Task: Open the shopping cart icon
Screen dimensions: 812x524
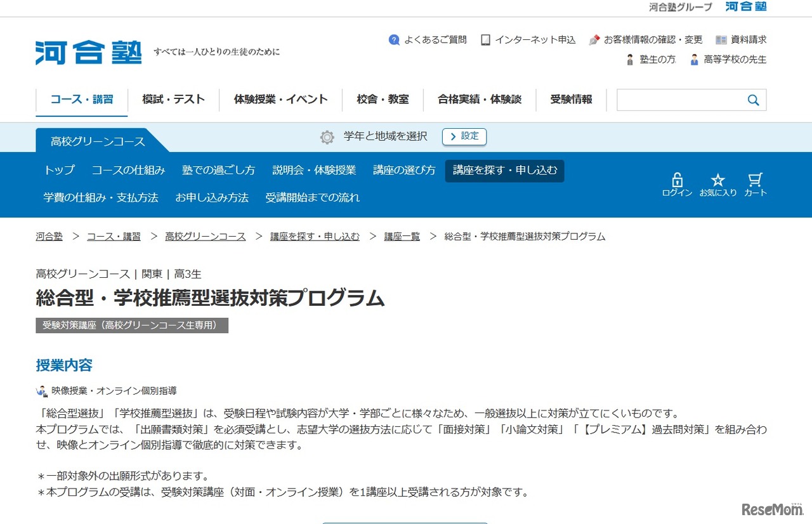Action: click(x=755, y=180)
